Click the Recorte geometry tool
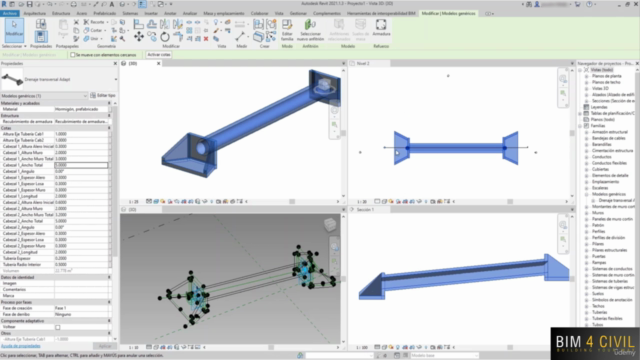This screenshot has width=640, height=360. click(x=94, y=22)
